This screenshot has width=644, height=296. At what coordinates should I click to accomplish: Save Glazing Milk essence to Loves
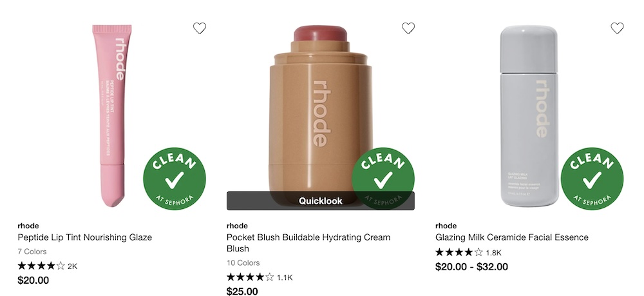617,28
